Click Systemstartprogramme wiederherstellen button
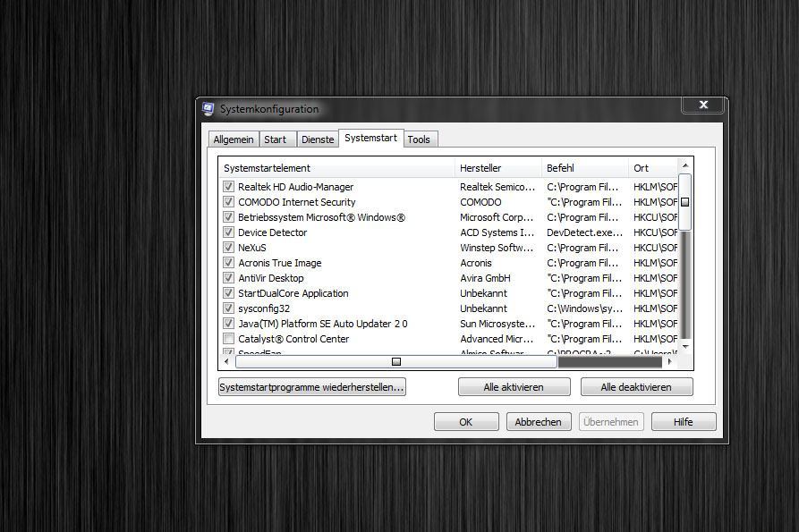The width and height of the screenshot is (799, 532). pos(312,387)
